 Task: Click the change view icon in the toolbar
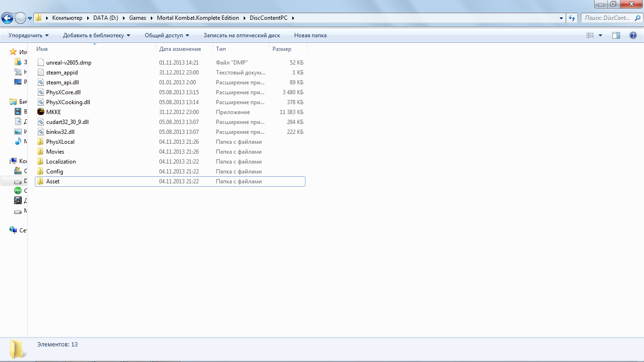[590, 35]
